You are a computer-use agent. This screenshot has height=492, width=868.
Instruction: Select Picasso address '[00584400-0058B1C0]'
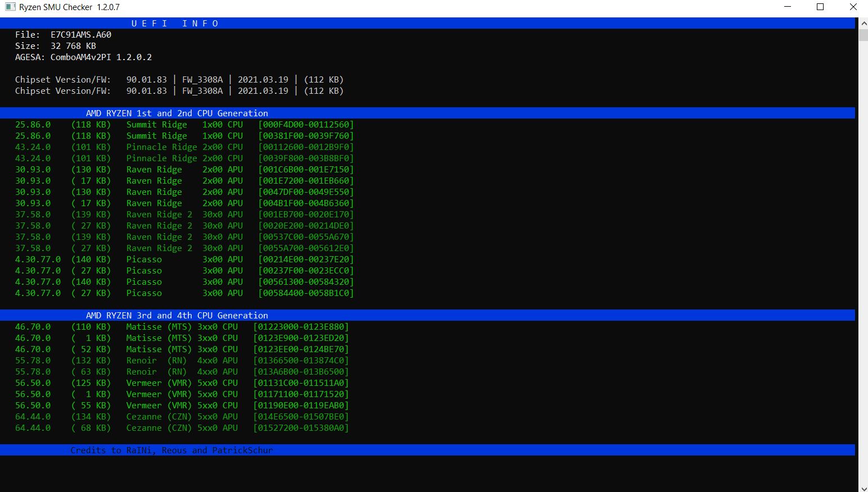[x=306, y=293]
